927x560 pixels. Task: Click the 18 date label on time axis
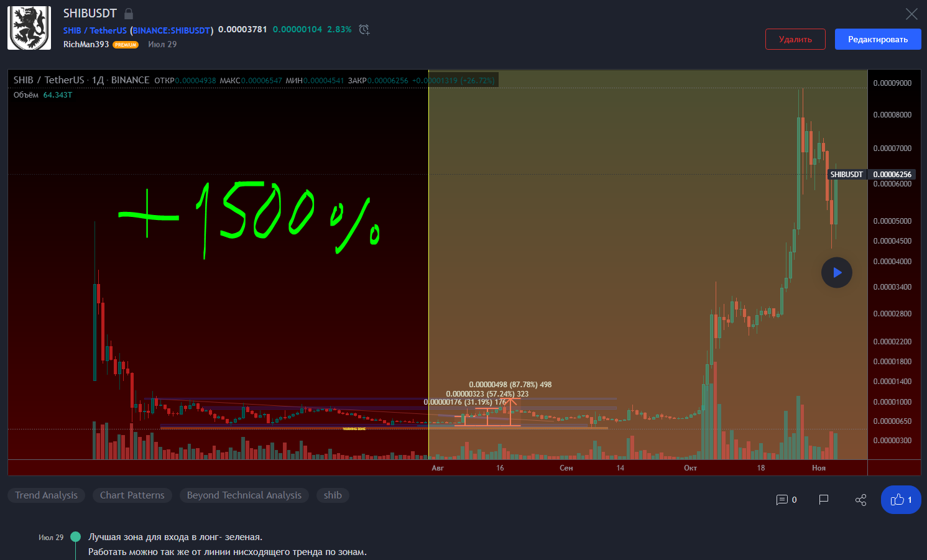[x=761, y=468]
